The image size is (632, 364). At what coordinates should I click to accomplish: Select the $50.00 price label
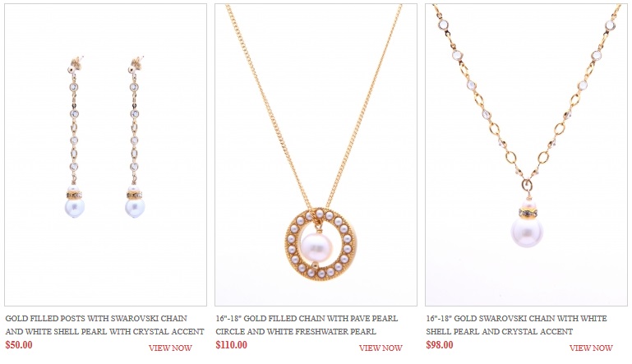pyautogui.click(x=19, y=345)
